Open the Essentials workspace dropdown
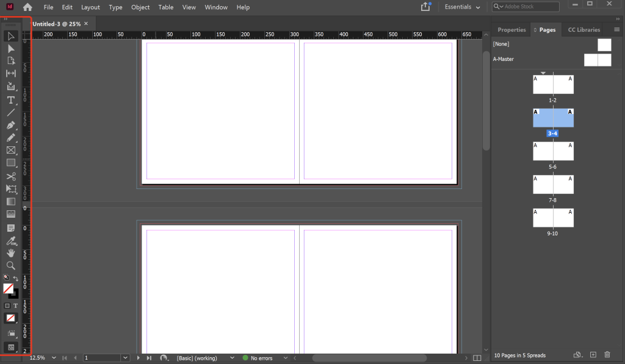The image size is (625, 364). pos(462,7)
